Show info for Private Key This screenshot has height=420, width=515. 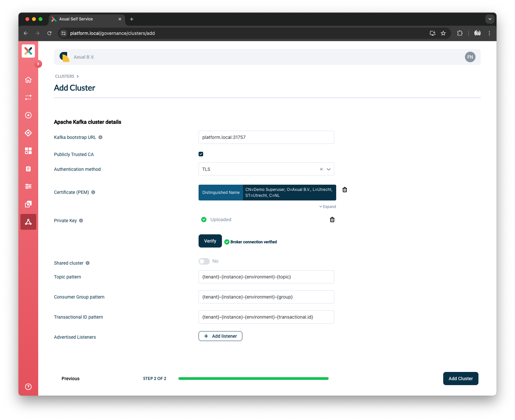[x=81, y=221]
